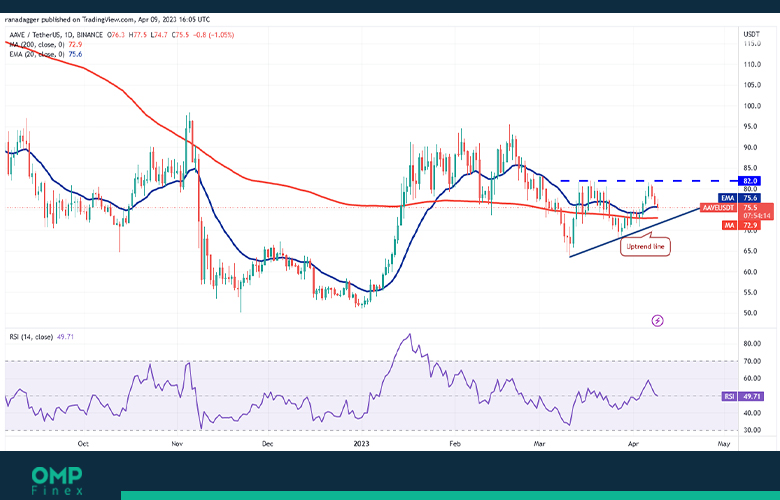Click the close value C75.5
The height and width of the screenshot is (500, 780).
[181, 35]
